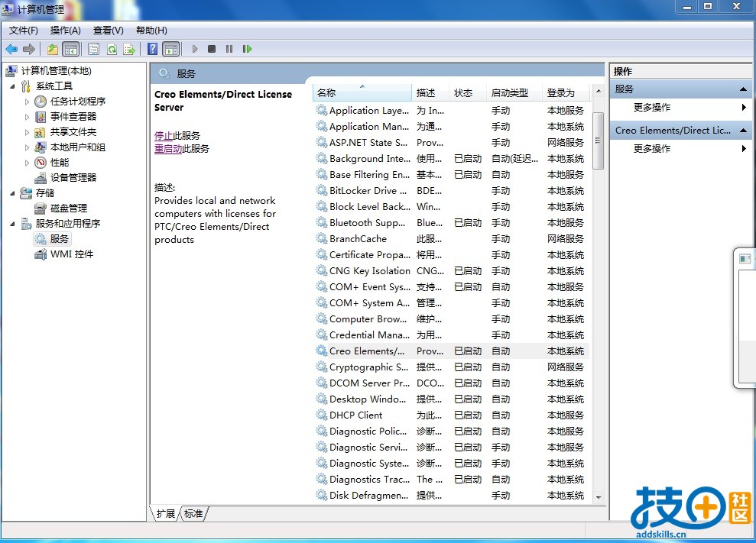Image resolution: width=756 pixels, height=543 pixels.
Task: Select 事件查看器 in the tree
Action: [73, 117]
